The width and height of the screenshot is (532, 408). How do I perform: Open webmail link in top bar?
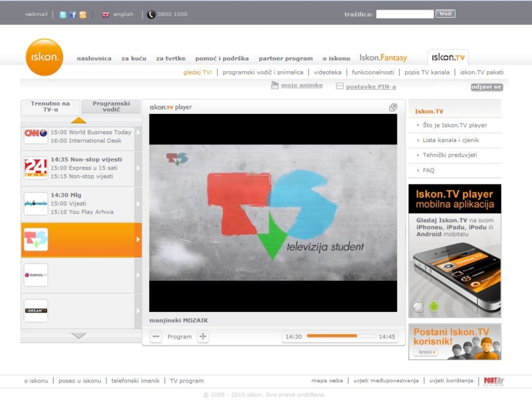(37, 14)
